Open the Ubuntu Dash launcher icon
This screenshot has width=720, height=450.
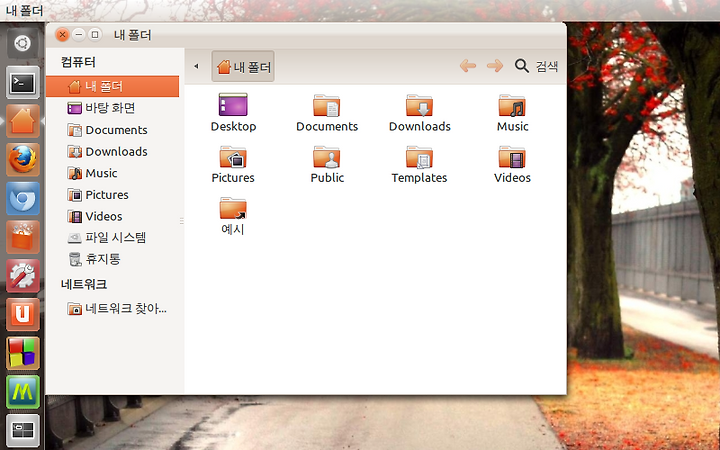click(x=22, y=44)
